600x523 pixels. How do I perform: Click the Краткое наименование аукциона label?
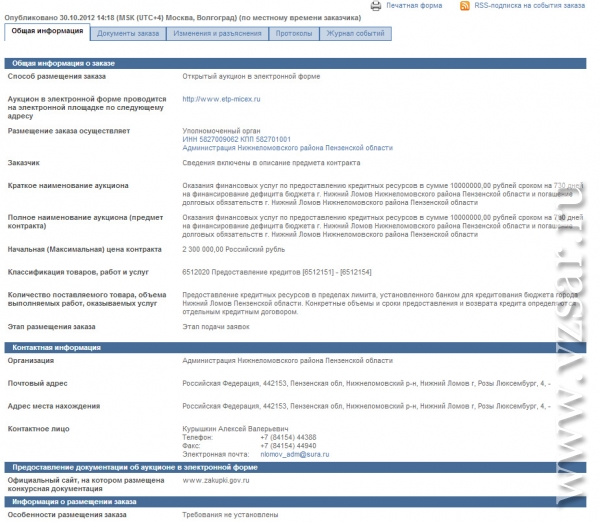(68, 186)
